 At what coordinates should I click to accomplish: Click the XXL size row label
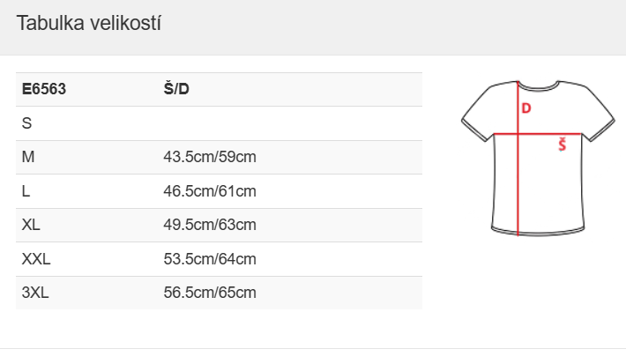[36, 259]
